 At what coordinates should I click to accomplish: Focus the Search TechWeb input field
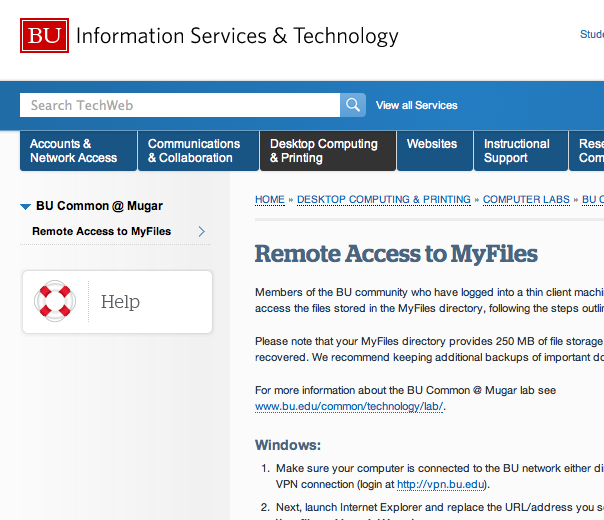(x=180, y=105)
